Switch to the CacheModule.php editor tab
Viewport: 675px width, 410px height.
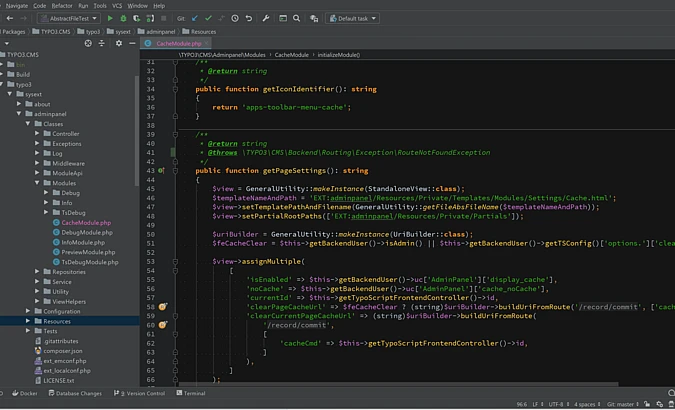point(179,44)
